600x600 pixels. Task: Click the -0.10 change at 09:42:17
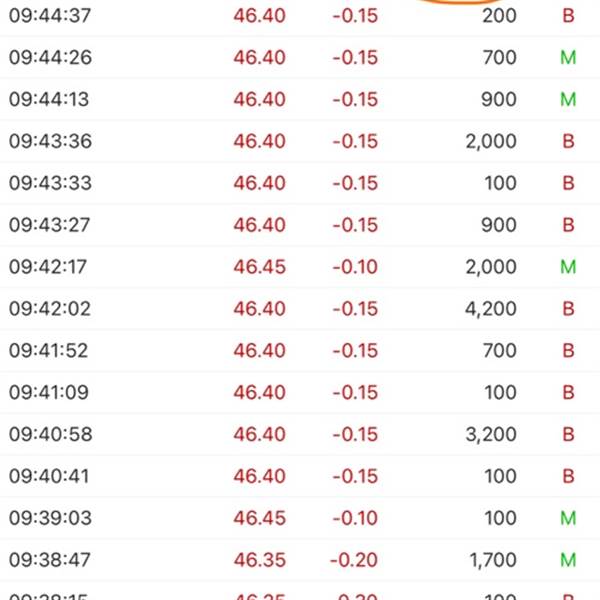[355, 267]
